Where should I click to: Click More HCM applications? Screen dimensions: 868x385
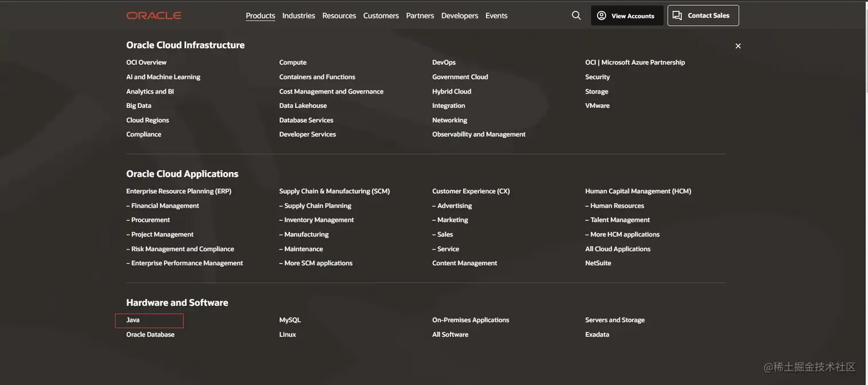[622, 234]
